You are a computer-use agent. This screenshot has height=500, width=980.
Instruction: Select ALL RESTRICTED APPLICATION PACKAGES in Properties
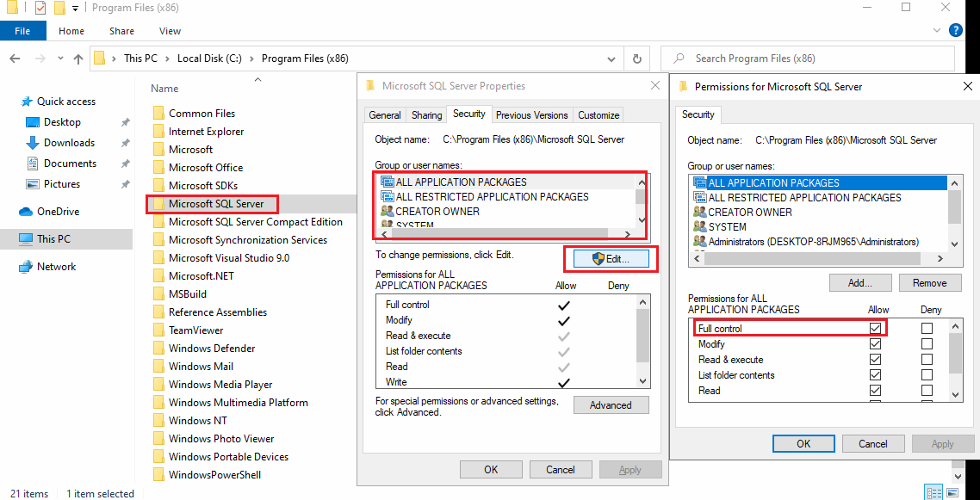(x=492, y=196)
